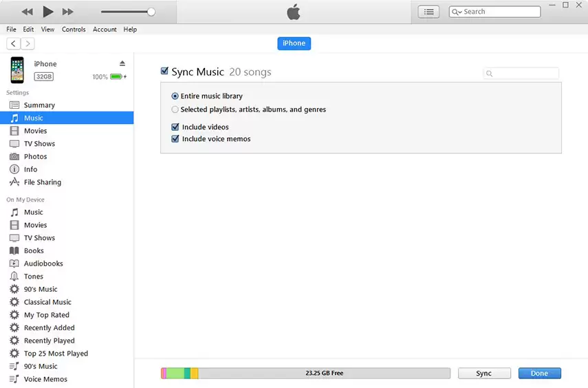This screenshot has width=588, height=388.
Task: Select Selected playlists, artists, albums, and genres
Action: [175, 109]
